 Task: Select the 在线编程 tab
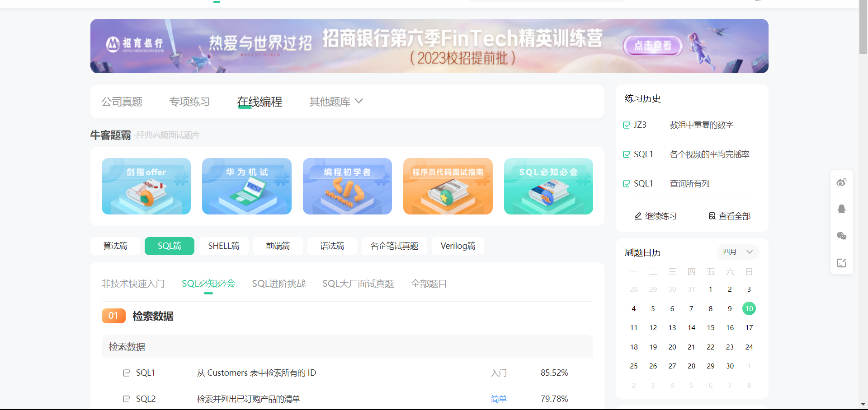pyautogui.click(x=259, y=102)
